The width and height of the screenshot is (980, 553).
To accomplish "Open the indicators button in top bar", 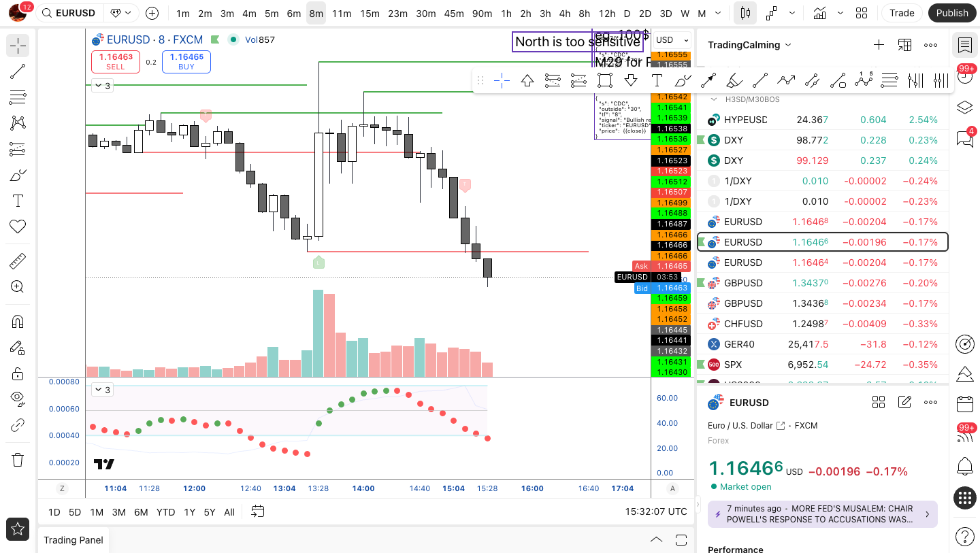I will coord(820,13).
